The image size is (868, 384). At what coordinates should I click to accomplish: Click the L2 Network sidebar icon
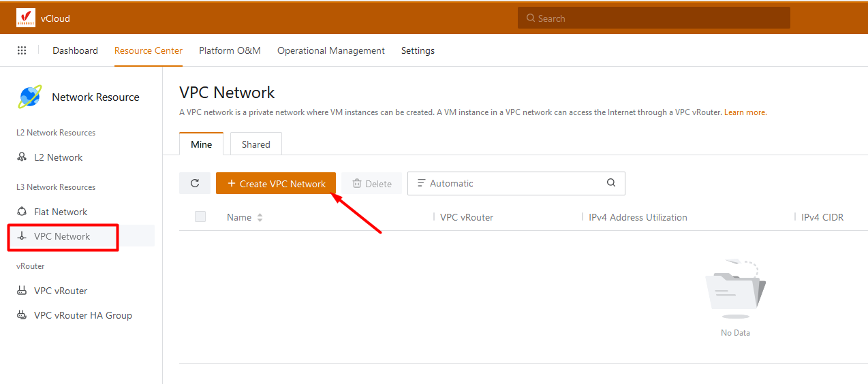22,157
